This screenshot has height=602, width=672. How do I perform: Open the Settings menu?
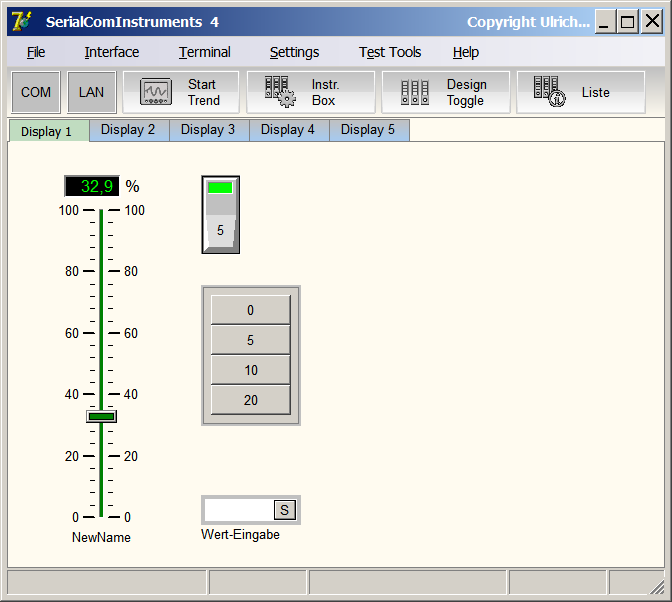[x=294, y=52]
